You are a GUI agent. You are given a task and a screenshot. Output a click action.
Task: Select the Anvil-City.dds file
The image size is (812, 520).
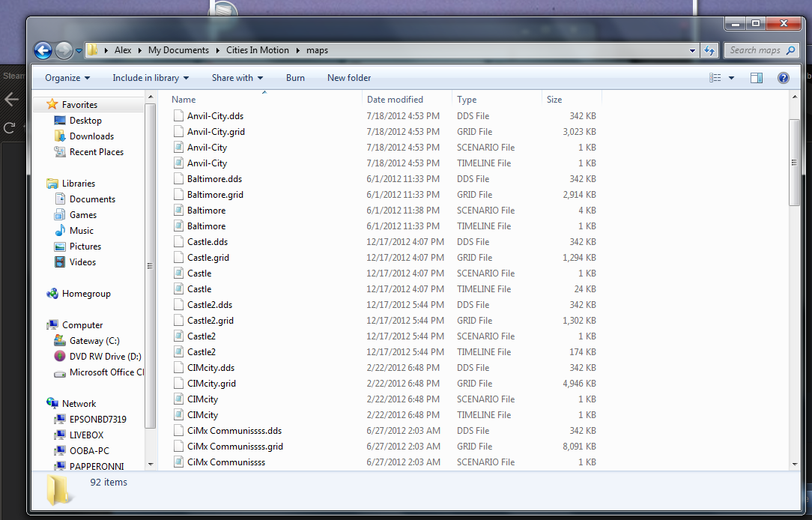tap(216, 116)
